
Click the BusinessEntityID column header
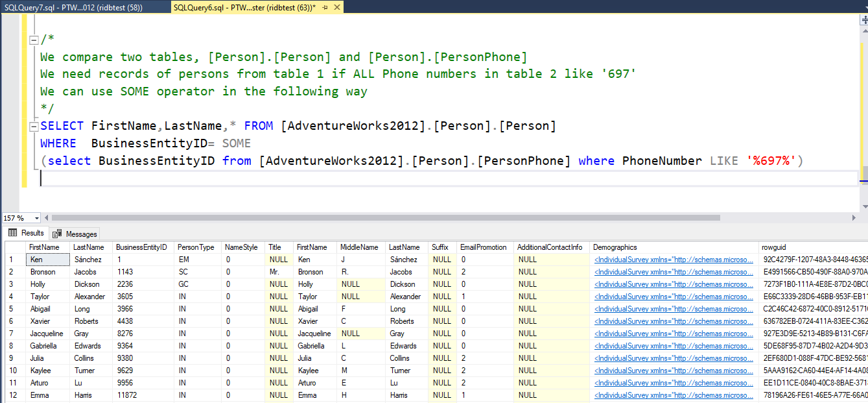pos(141,247)
